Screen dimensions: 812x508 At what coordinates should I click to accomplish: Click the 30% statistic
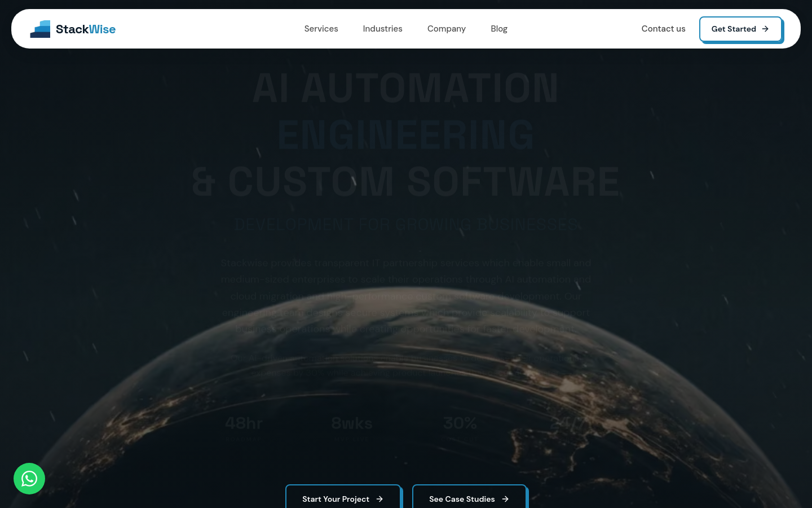(x=460, y=423)
